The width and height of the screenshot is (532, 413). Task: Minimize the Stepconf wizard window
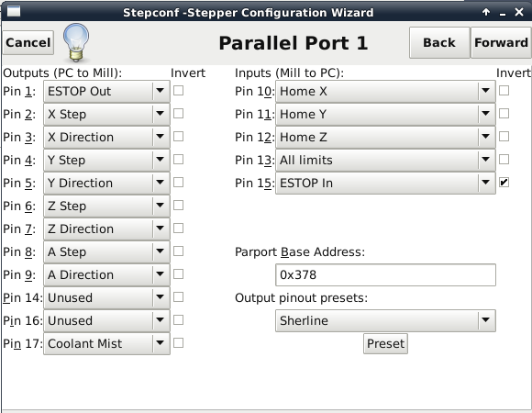coord(503,13)
